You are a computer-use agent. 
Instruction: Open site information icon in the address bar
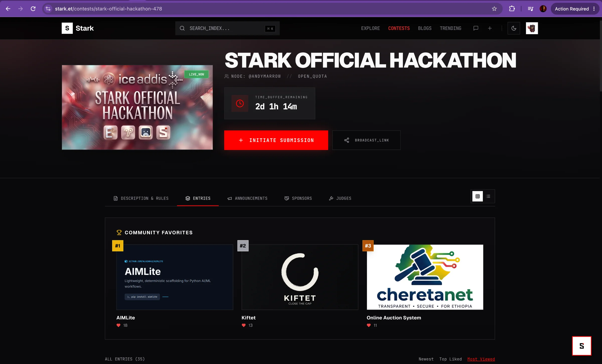[48, 9]
